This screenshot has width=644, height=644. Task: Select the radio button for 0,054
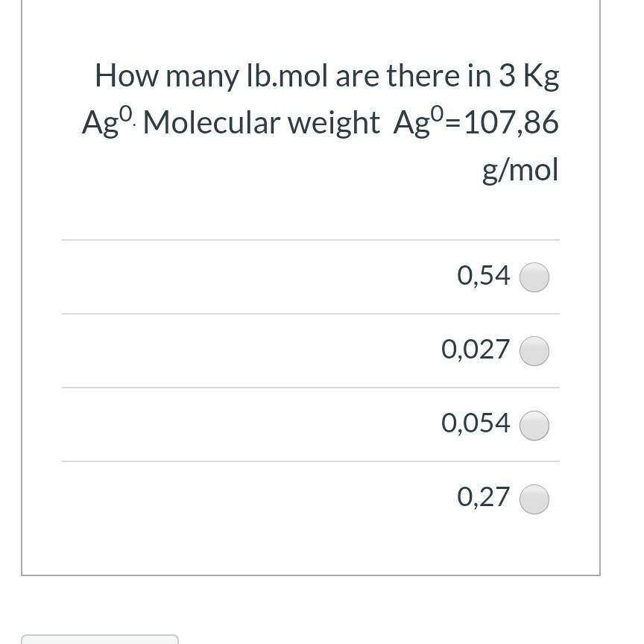534,424
